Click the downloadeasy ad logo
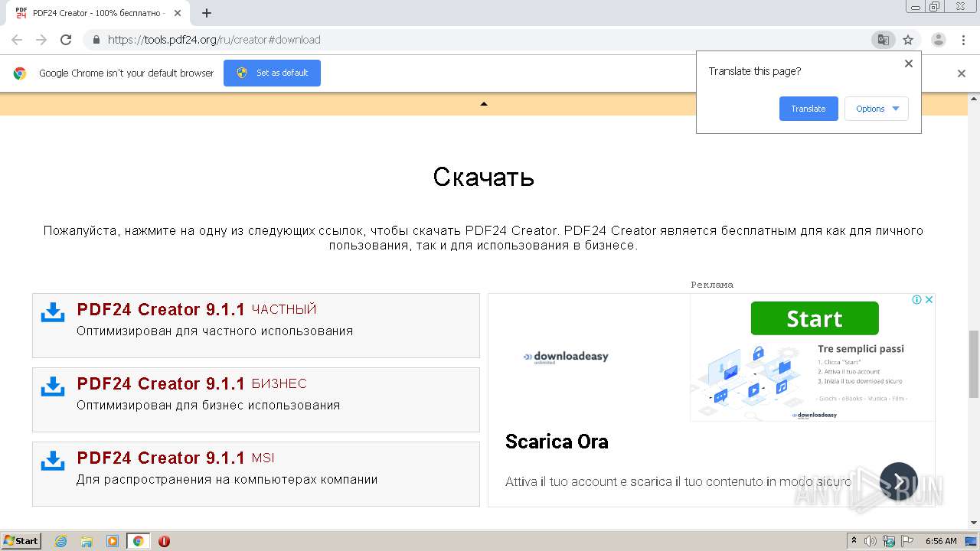This screenshot has width=980, height=551. click(566, 357)
